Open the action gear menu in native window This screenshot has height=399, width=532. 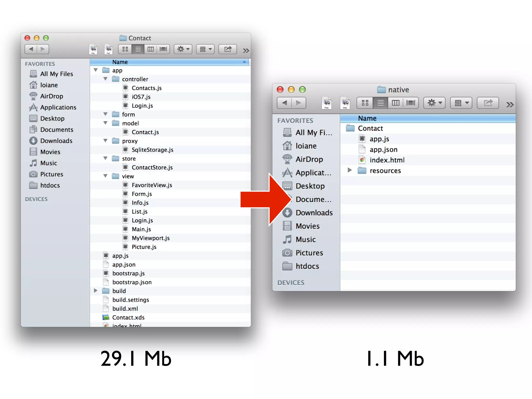[435, 103]
